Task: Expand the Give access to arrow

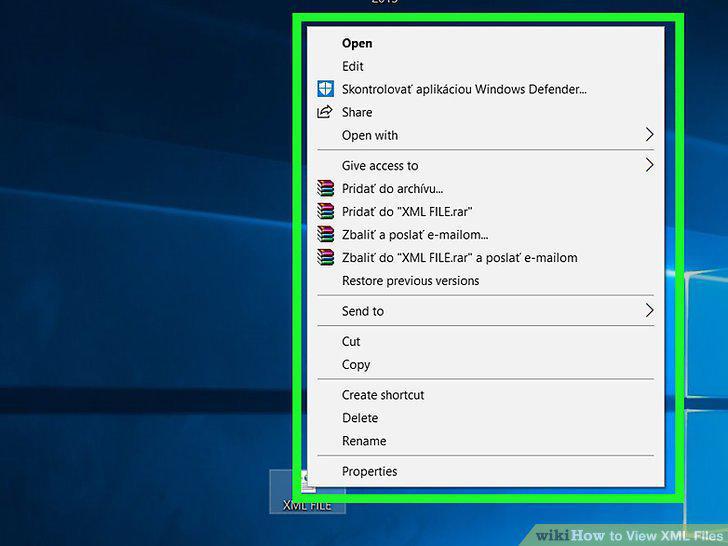Action: pyautogui.click(x=650, y=165)
